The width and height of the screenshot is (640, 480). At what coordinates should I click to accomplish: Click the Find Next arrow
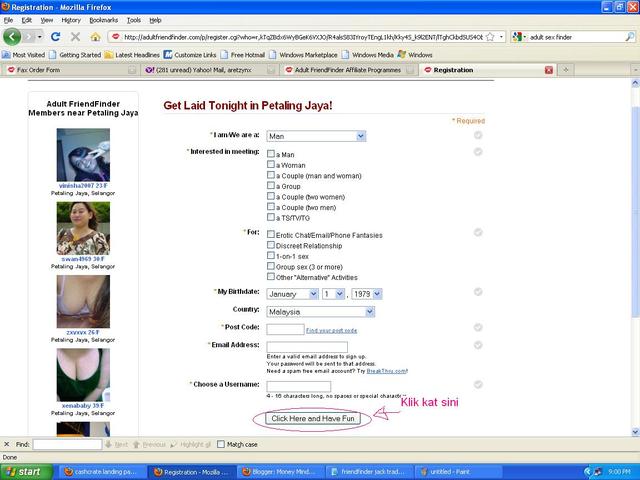coord(116,444)
